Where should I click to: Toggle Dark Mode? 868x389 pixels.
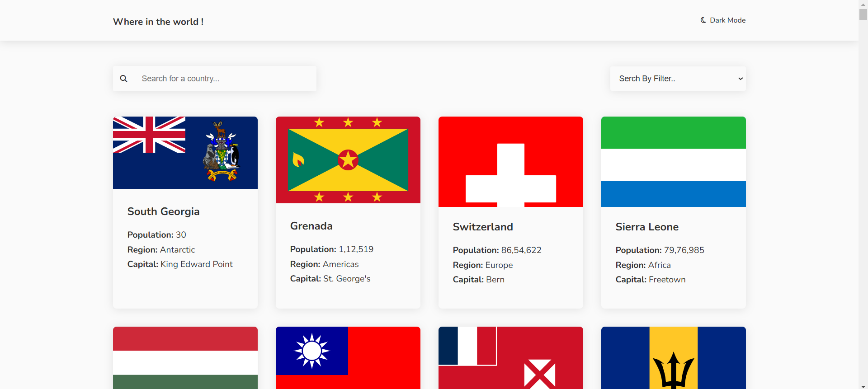click(x=723, y=20)
